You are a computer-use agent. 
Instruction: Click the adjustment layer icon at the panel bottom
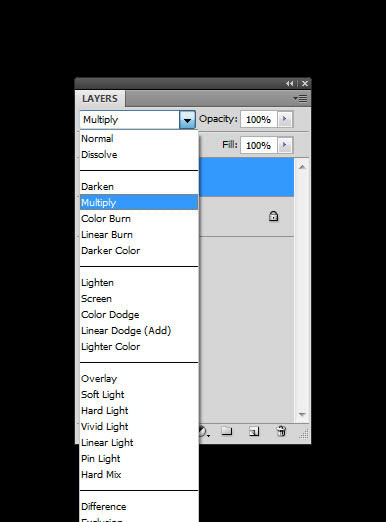tap(203, 432)
